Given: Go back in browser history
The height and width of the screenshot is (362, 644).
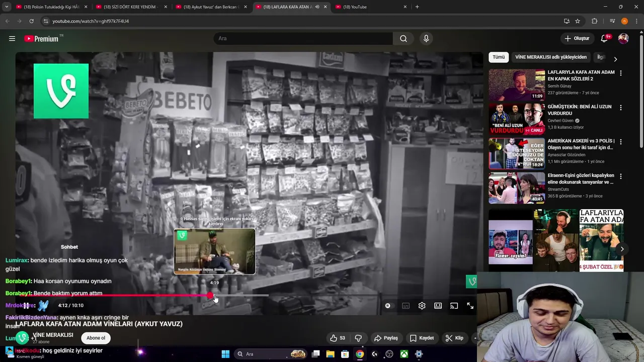Looking at the screenshot, I should coord(7,21).
